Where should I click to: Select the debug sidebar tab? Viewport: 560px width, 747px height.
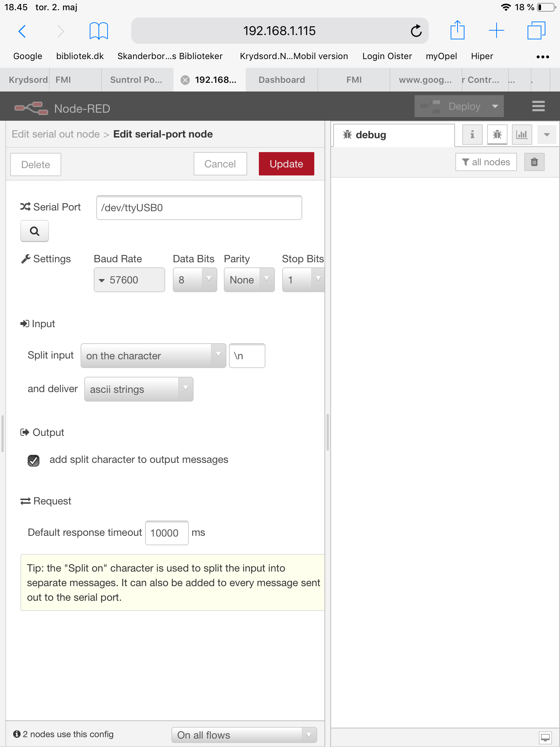[394, 135]
